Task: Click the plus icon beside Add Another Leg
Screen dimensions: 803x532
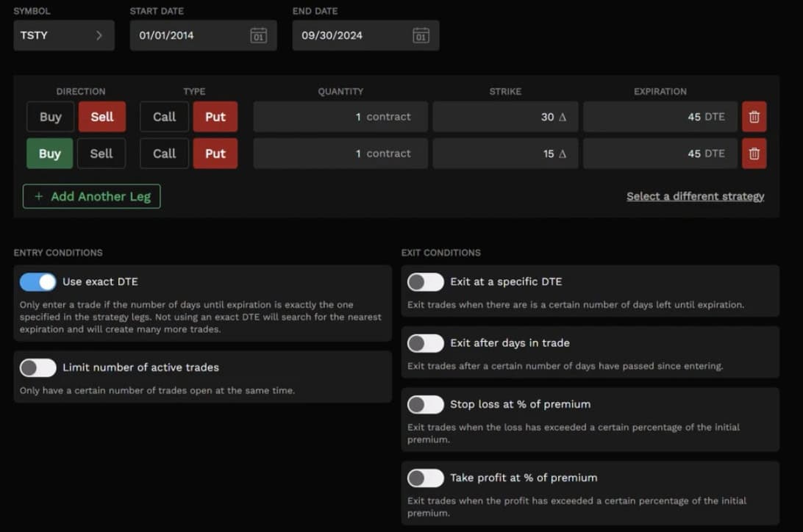Action: [38, 196]
